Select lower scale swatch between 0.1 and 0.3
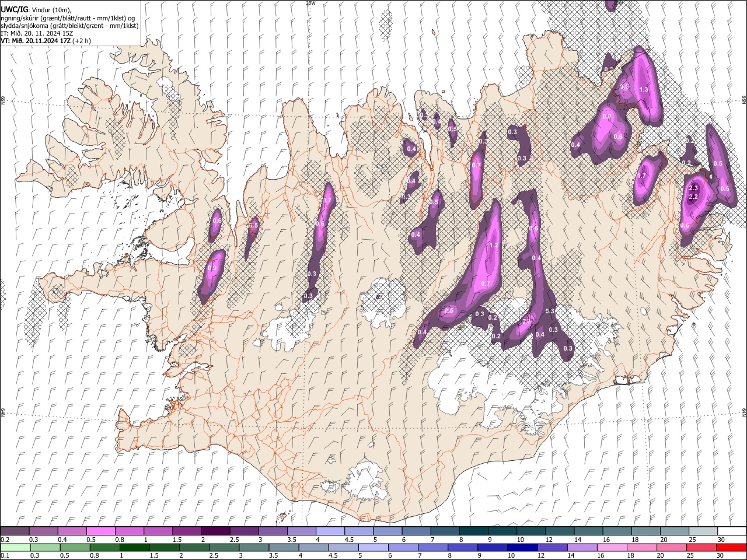747x560 pixels. click(x=15, y=547)
